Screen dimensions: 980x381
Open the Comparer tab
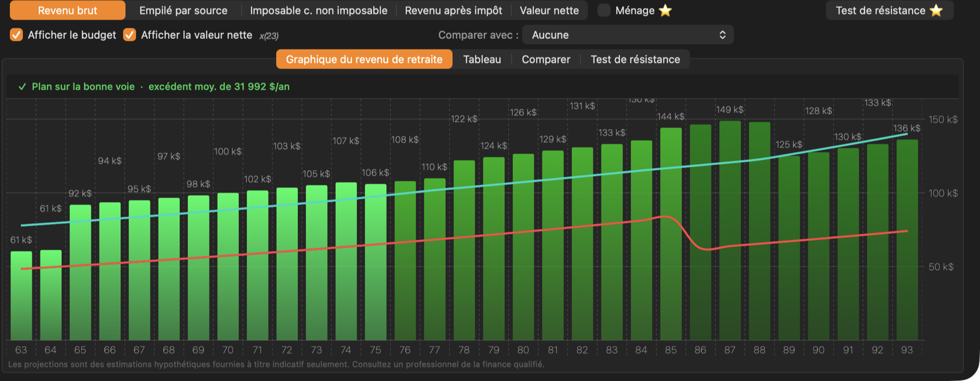pos(546,59)
